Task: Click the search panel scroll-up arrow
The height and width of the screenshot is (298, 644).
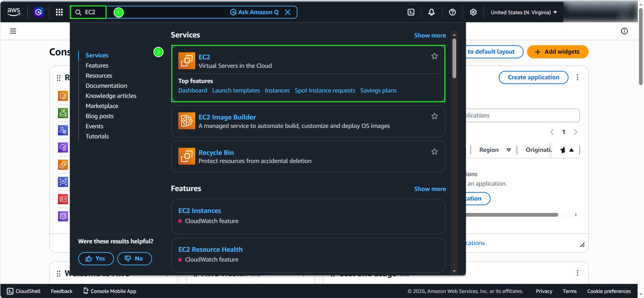Action: [454, 35]
